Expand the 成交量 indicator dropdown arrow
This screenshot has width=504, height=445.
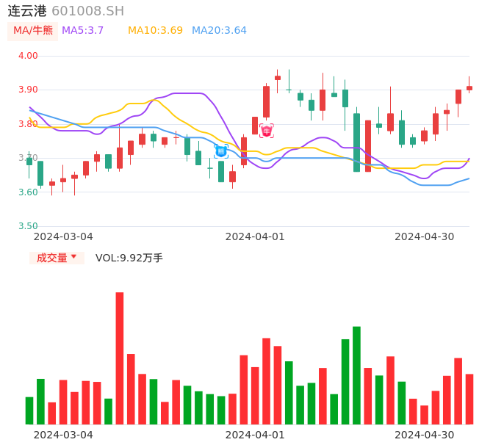pos(73,257)
